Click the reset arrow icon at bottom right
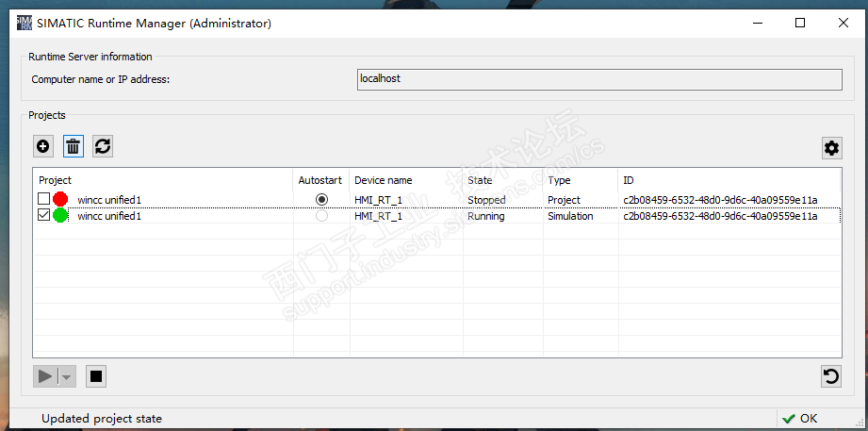 pos(831,376)
